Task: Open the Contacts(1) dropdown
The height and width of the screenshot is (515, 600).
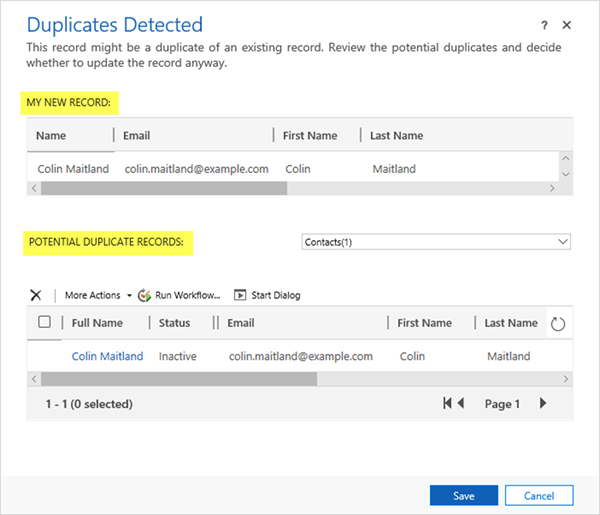Action: (x=436, y=241)
